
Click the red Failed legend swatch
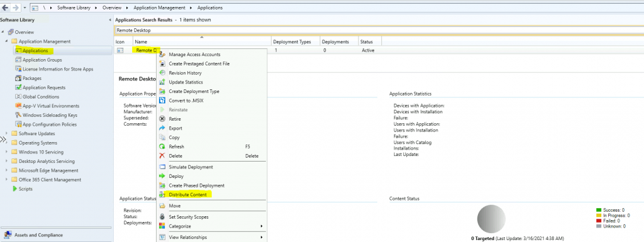[x=599, y=221]
